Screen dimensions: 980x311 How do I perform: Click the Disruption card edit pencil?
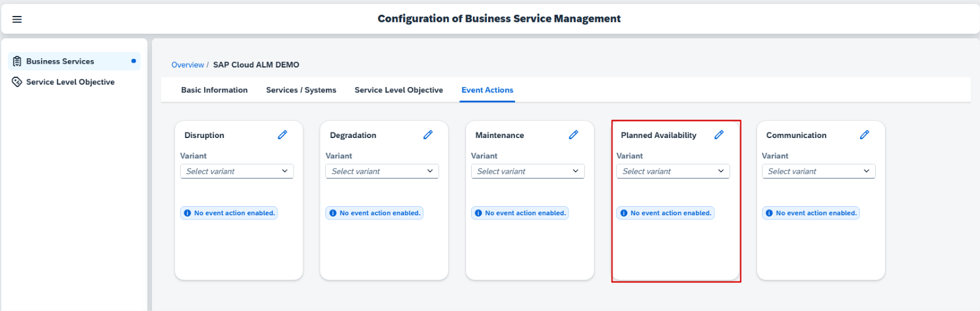282,135
